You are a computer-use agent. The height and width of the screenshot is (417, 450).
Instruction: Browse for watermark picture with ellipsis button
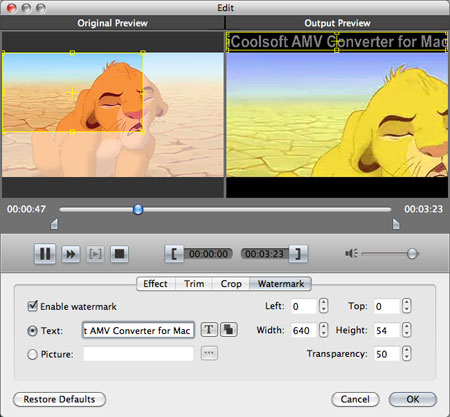point(209,353)
